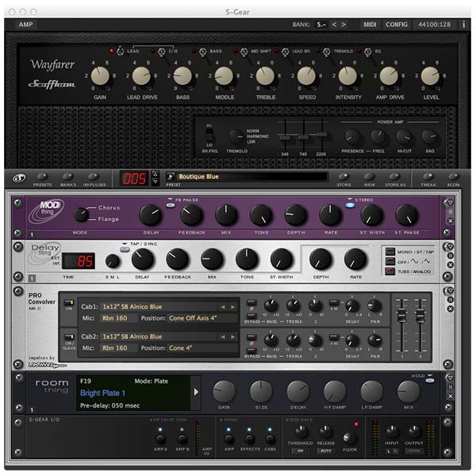Toggle the I/II amp switch
476x476 pixels.
(x=162, y=52)
